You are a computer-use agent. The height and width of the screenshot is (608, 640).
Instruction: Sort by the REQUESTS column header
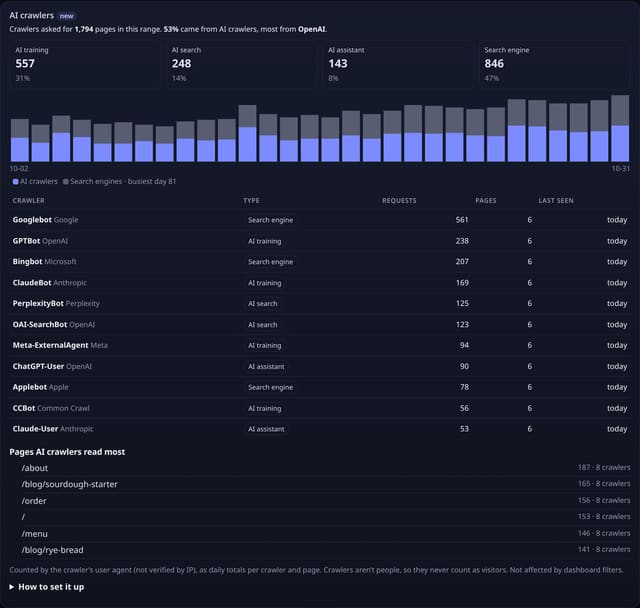(399, 200)
